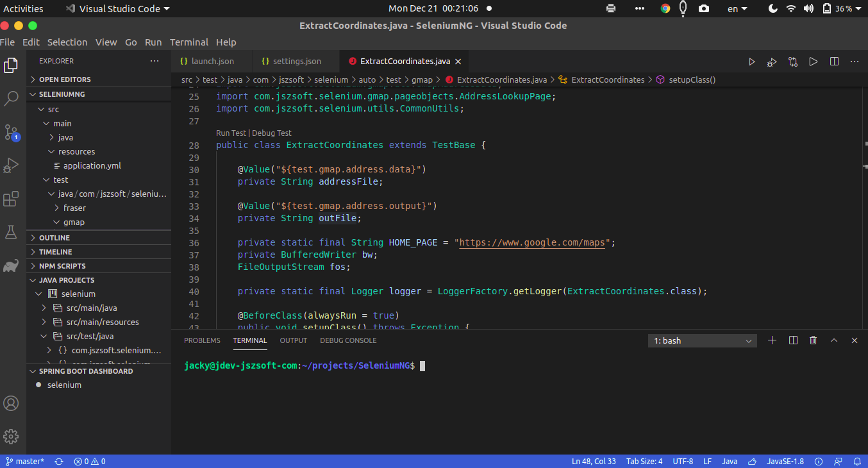Switch to the settings.json tab
This screenshot has width=868, height=468.
click(x=297, y=62)
